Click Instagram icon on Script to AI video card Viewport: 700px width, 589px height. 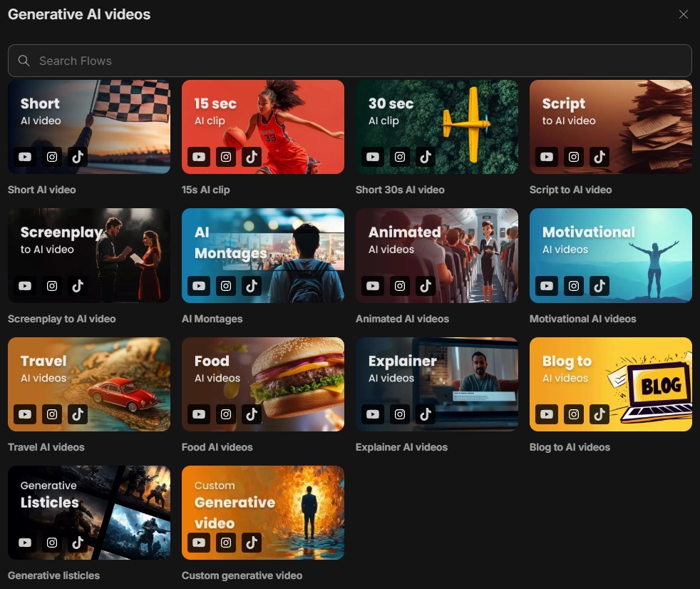tap(574, 157)
